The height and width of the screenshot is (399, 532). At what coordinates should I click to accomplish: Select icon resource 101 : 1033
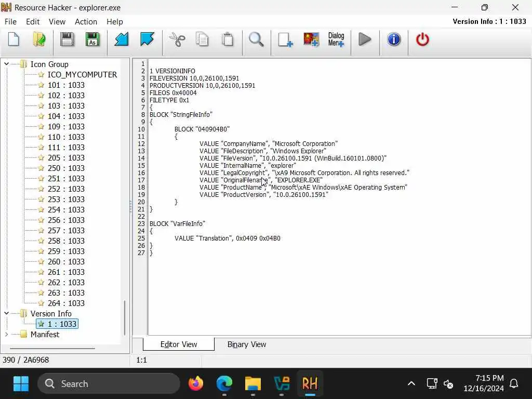click(x=66, y=85)
